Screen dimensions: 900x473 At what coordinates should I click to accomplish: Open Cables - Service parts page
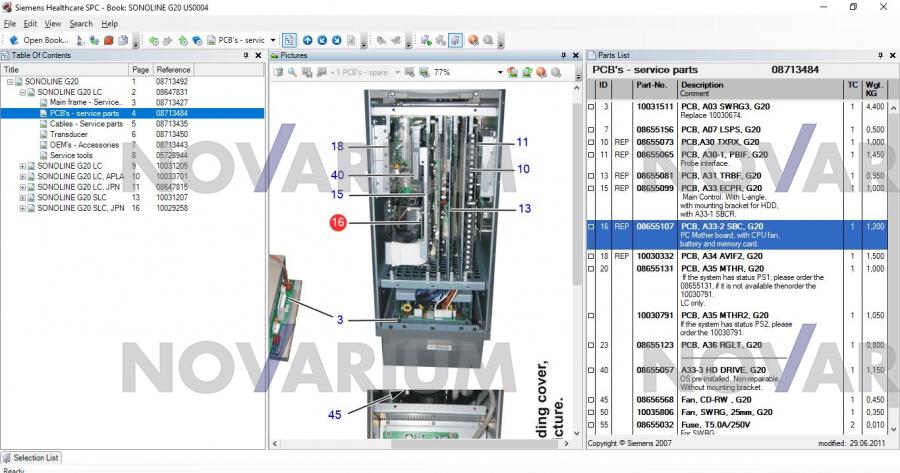[x=86, y=124]
